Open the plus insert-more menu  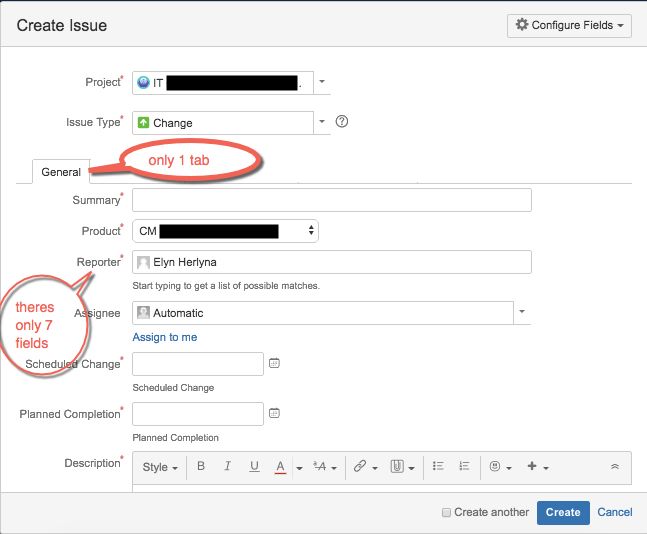coord(538,467)
